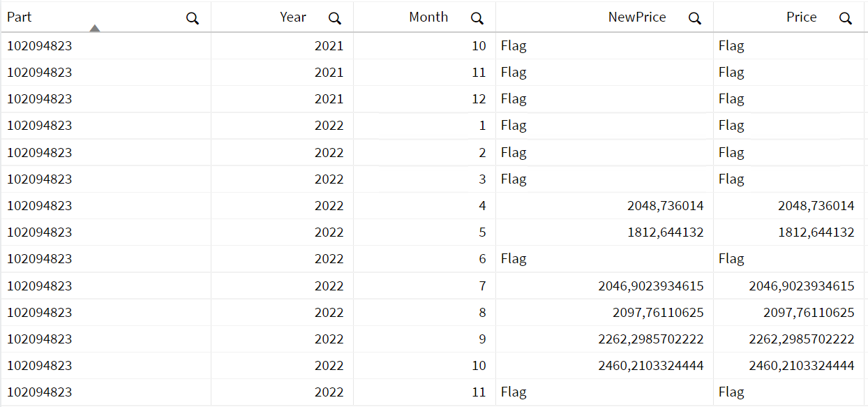Open the Month column search magnifier
The image size is (868, 407).
tap(477, 19)
